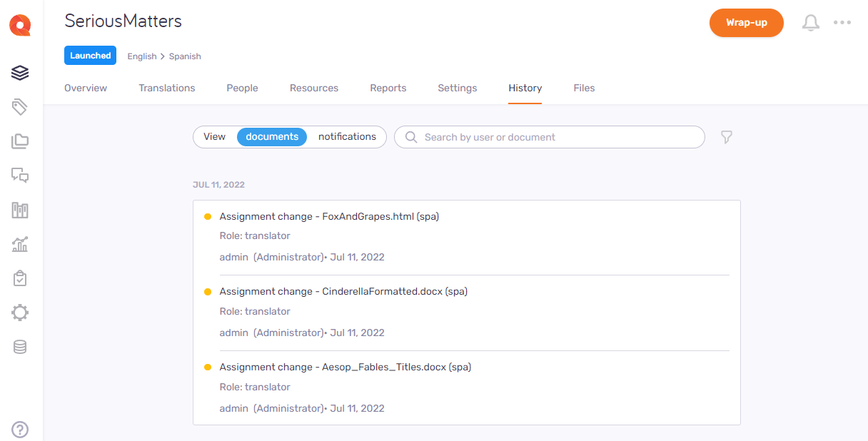Open the folders icon in sidebar

tap(20, 141)
